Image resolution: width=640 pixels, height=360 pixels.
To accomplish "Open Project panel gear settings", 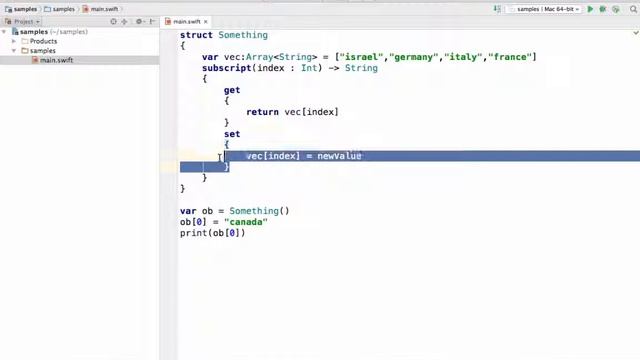I will click(x=140, y=22).
